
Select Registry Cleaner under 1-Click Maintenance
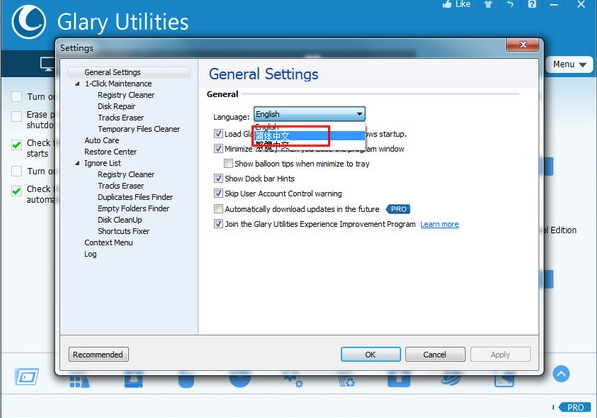click(x=126, y=95)
